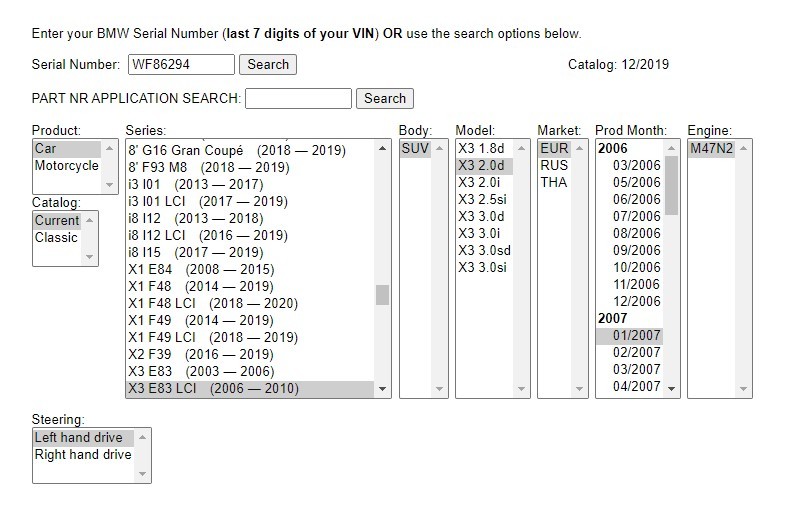Screen dimensions: 807x508
Task: Select 03/2006 production month
Action: pos(629,166)
